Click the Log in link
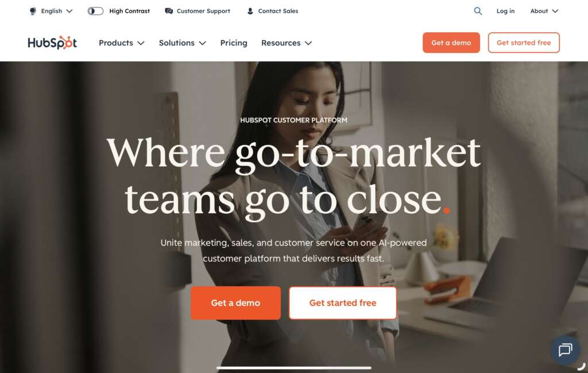The image size is (588, 373). click(x=505, y=11)
